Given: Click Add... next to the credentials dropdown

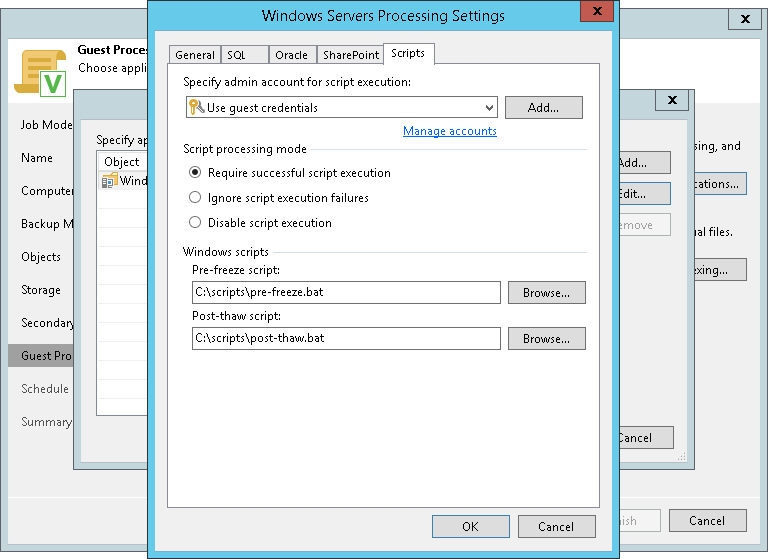Looking at the screenshot, I should tap(544, 107).
